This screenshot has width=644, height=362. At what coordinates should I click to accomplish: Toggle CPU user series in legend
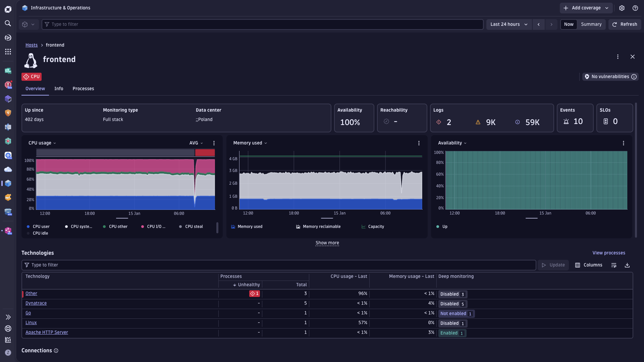pyautogui.click(x=41, y=227)
